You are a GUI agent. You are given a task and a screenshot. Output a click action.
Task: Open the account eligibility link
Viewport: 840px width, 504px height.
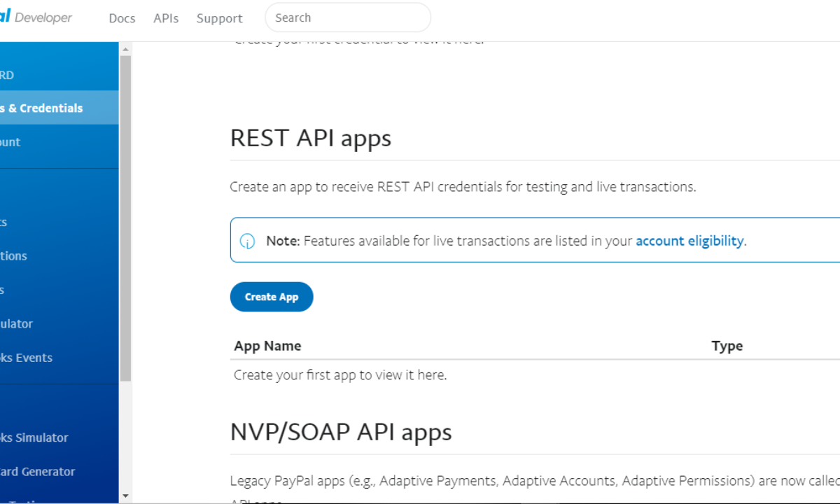pyautogui.click(x=689, y=241)
